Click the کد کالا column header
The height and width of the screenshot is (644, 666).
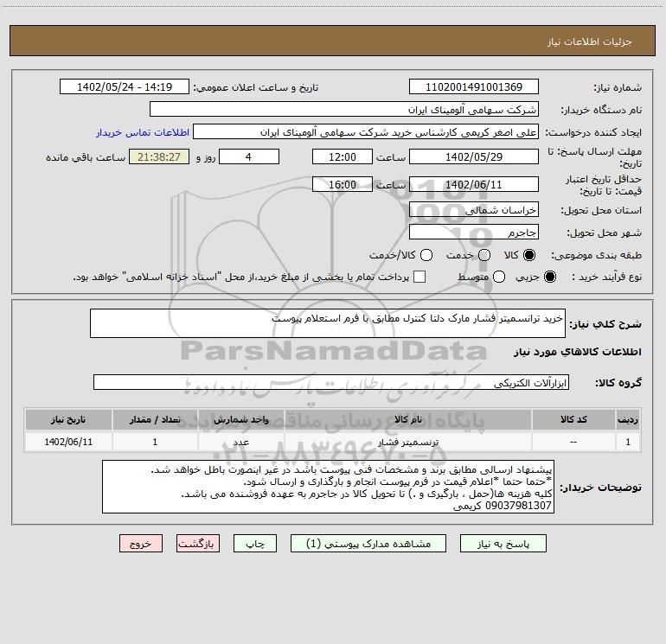click(573, 419)
